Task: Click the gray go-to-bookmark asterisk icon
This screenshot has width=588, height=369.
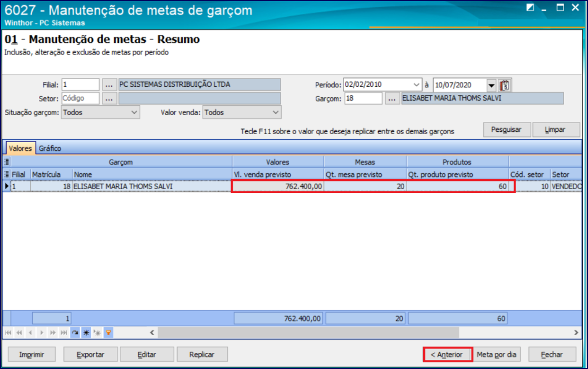Action: click(x=97, y=333)
